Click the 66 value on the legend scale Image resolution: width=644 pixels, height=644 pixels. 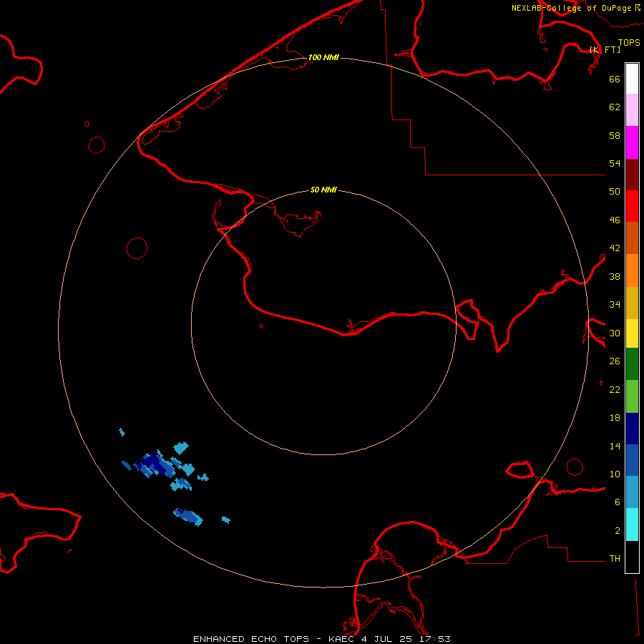point(615,79)
